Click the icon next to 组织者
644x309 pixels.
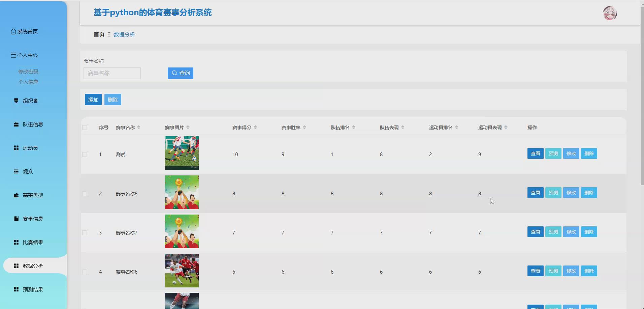[x=16, y=101]
